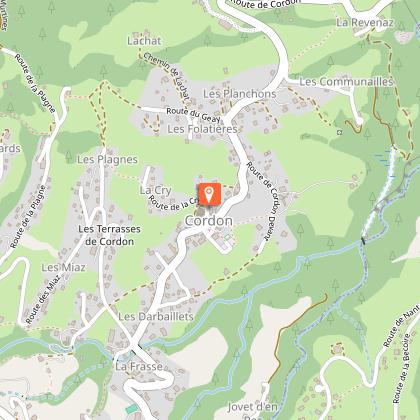Click the Route de la Becoire label
Screen dimensions: 420x420
[x=401, y=368]
